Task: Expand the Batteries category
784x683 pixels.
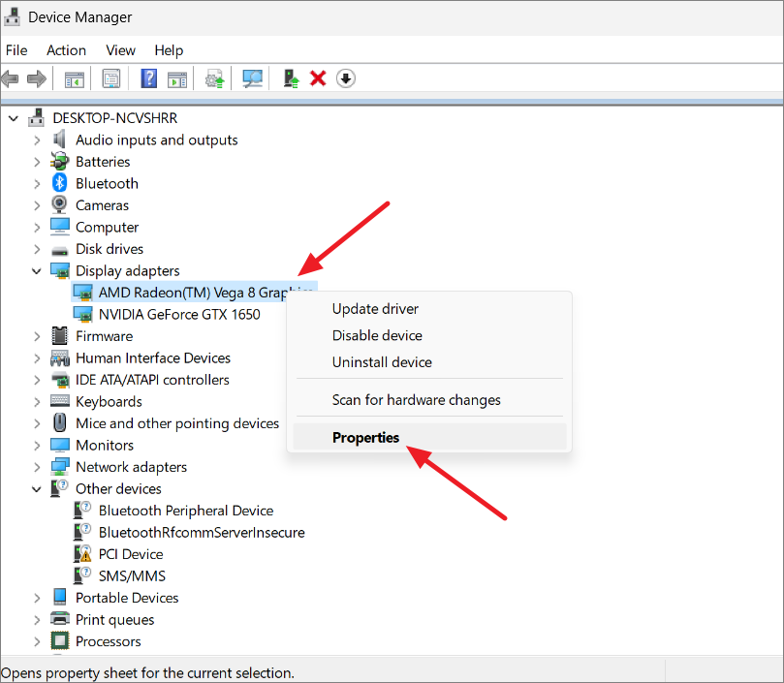Action: click(x=37, y=162)
